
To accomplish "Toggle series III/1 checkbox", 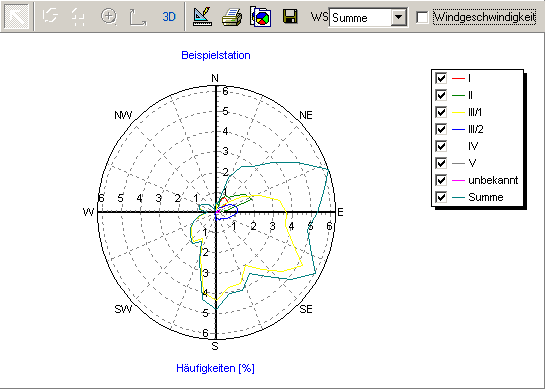I will click(x=441, y=112).
